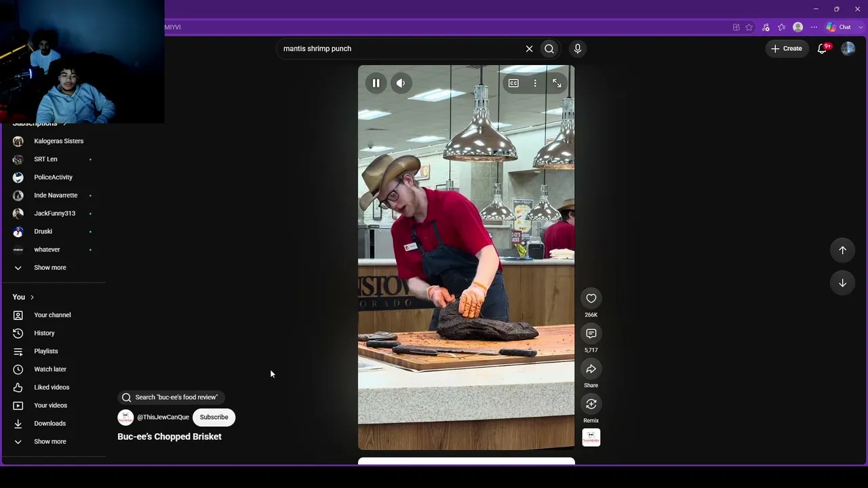Viewport: 868px width, 488px height.
Task: Pause the Short video
Action: click(376, 83)
